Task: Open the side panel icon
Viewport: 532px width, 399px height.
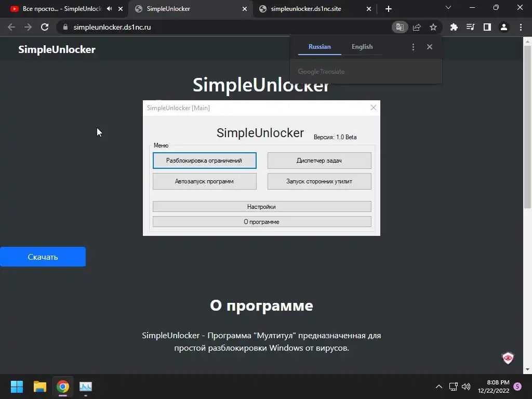Action: (x=487, y=27)
